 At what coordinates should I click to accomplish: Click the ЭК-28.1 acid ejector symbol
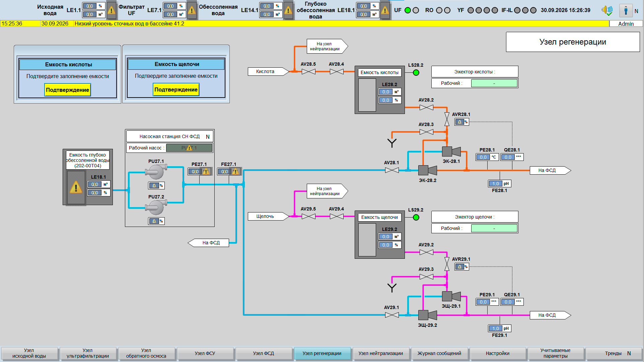451,152
